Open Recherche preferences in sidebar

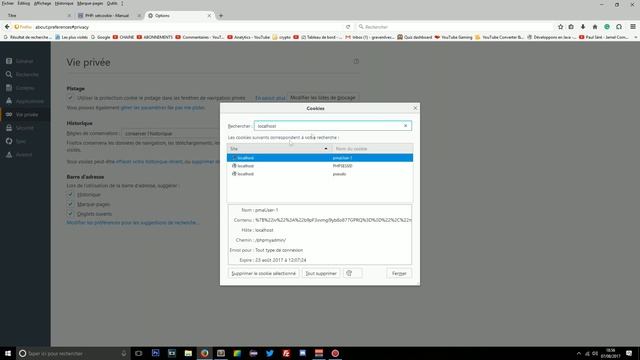(x=25, y=74)
